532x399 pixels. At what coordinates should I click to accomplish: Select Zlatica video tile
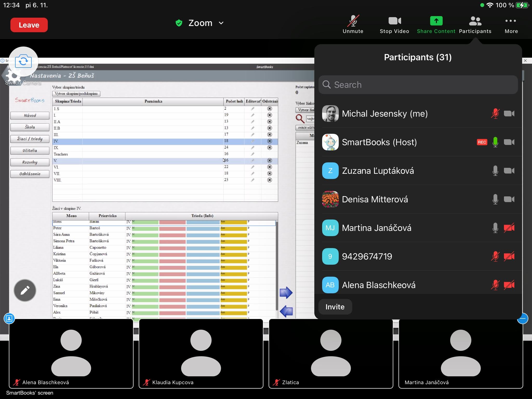331,354
